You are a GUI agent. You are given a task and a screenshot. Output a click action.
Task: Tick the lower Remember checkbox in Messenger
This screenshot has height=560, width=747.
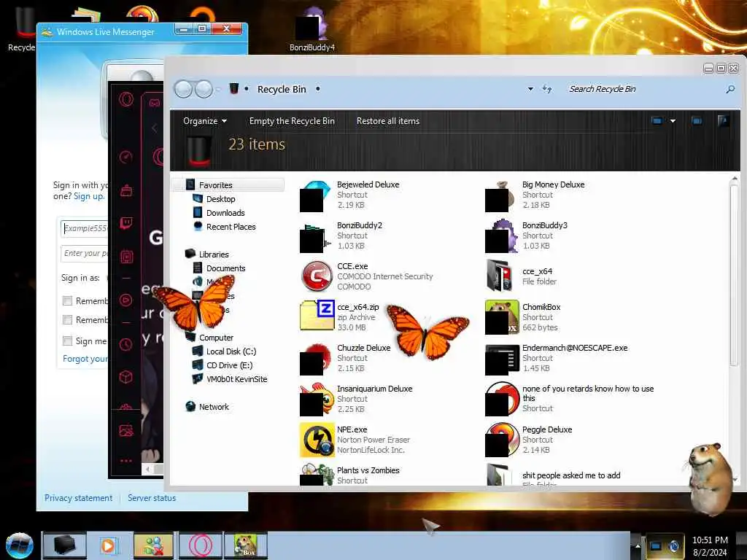(67, 320)
